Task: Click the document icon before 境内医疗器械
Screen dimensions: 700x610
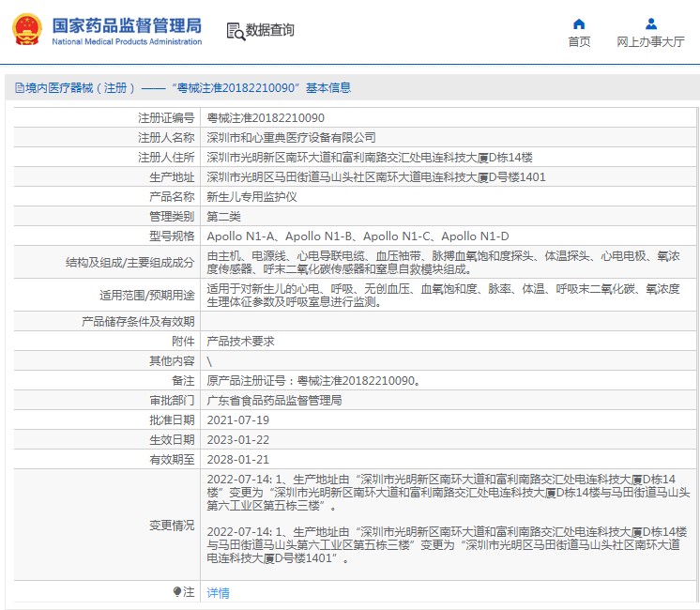Action: point(19,88)
